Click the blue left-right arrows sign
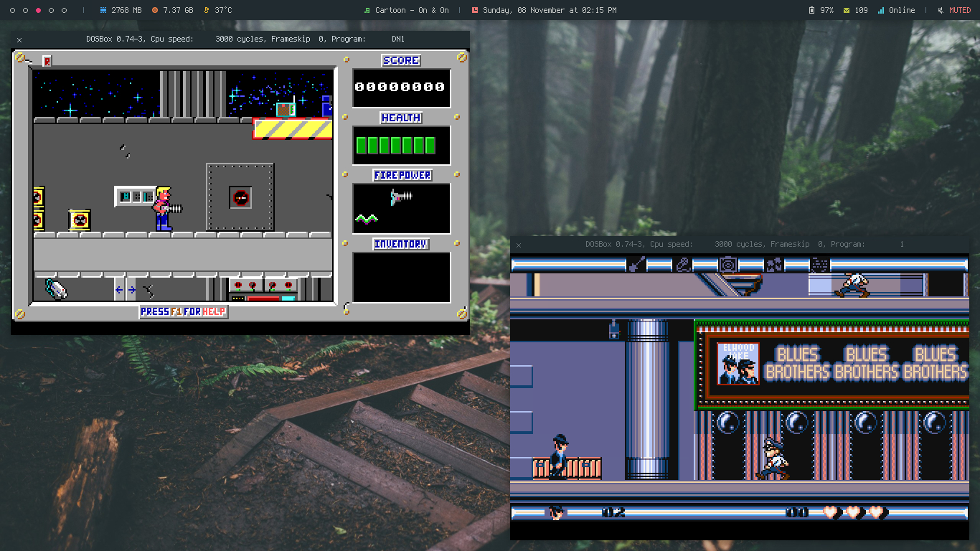Image resolution: width=980 pixels, height=551 pixels. click(125, 290)
